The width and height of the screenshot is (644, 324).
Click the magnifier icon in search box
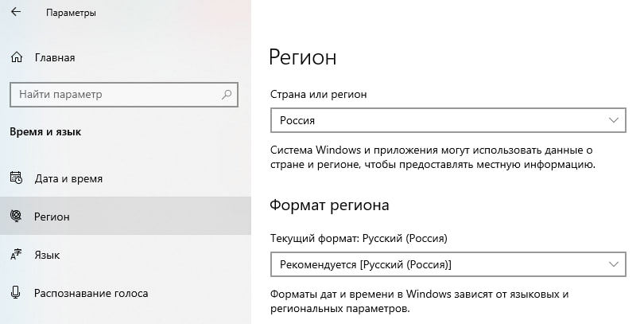point(227,95)
